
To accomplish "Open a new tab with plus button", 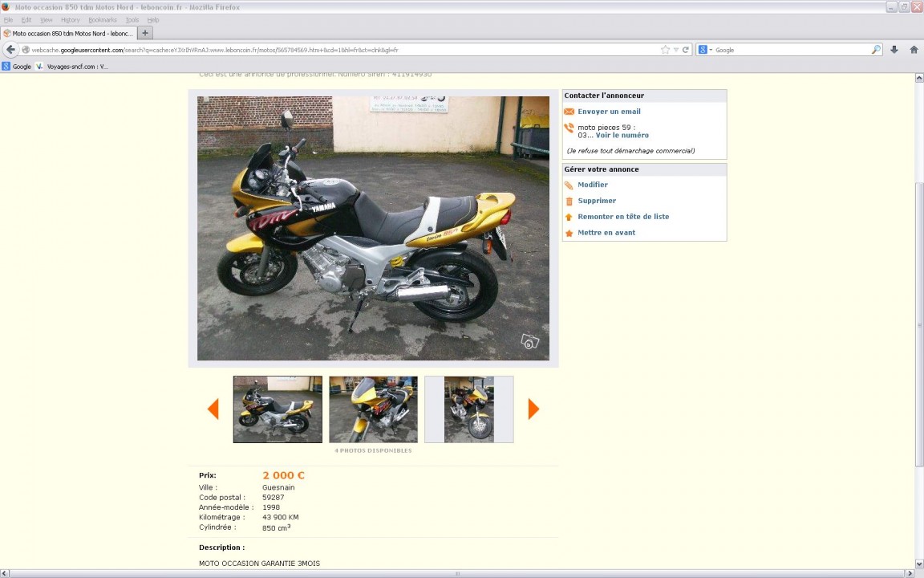I will [145, 33].
